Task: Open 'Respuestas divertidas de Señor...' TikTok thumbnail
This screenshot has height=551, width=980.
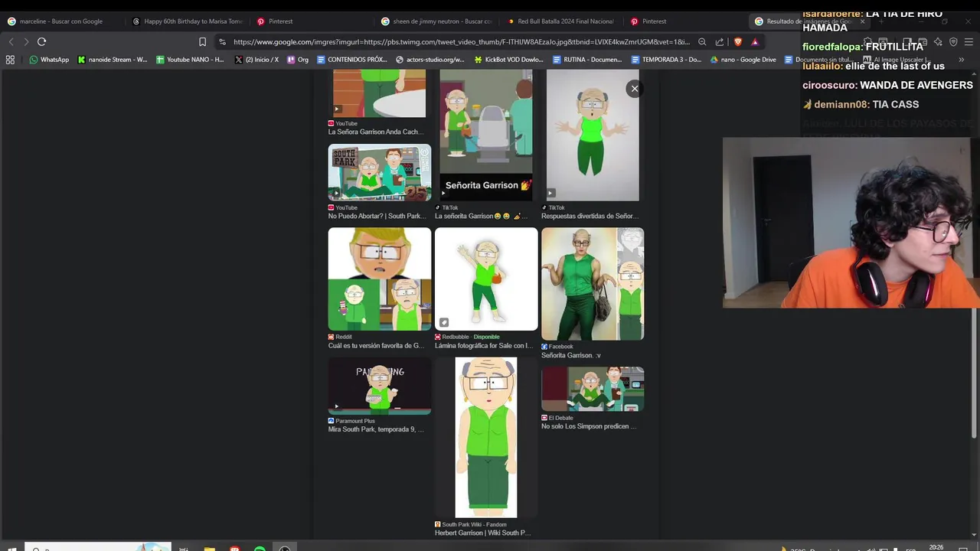Action: click(593, 135)
